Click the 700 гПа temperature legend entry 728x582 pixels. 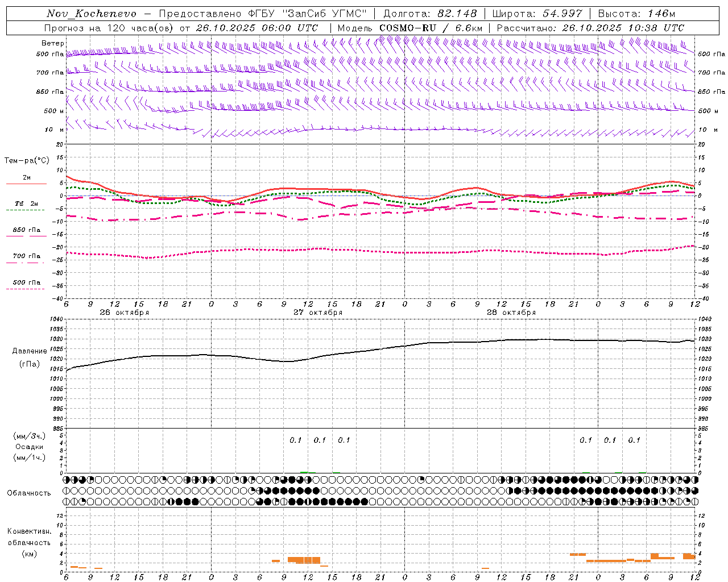pos(26,256)
